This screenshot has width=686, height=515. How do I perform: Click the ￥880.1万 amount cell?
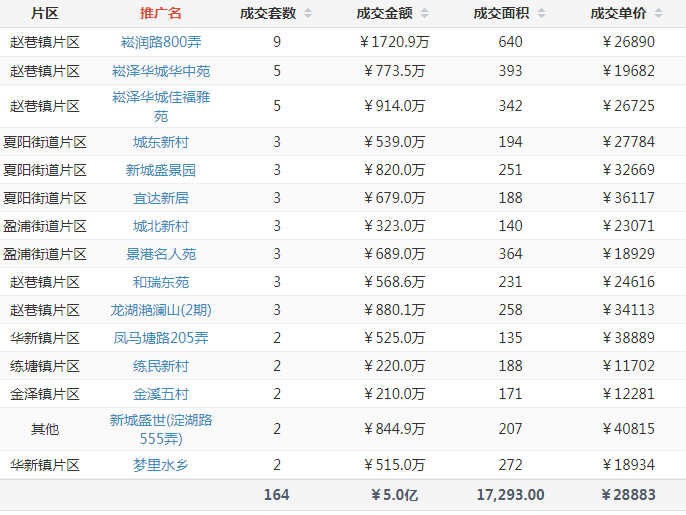pos(394,310)
